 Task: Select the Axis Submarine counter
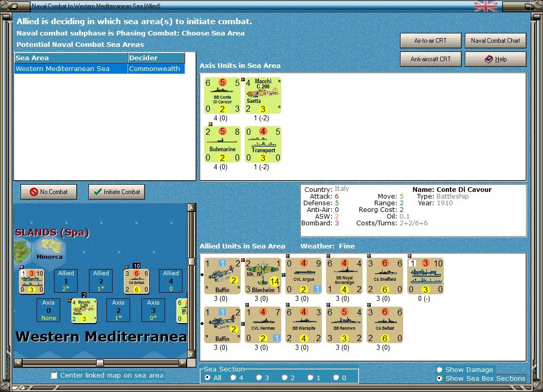[x=222, y=144]
